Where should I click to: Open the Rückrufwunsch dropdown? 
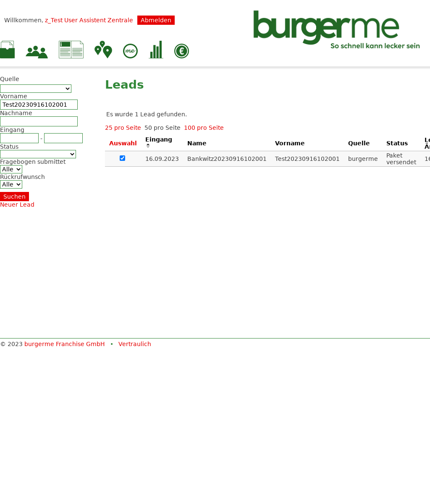pyautogui.click(x=11, y=184)
